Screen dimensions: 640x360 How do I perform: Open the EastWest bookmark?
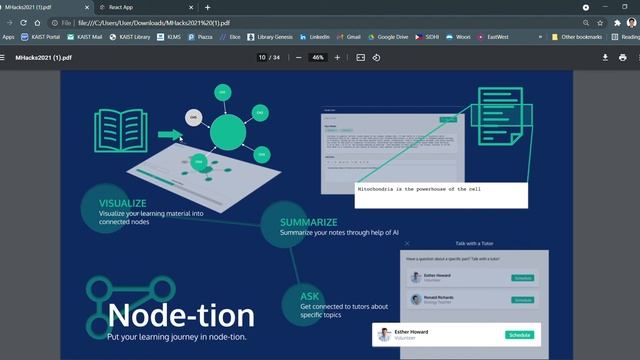493,37
